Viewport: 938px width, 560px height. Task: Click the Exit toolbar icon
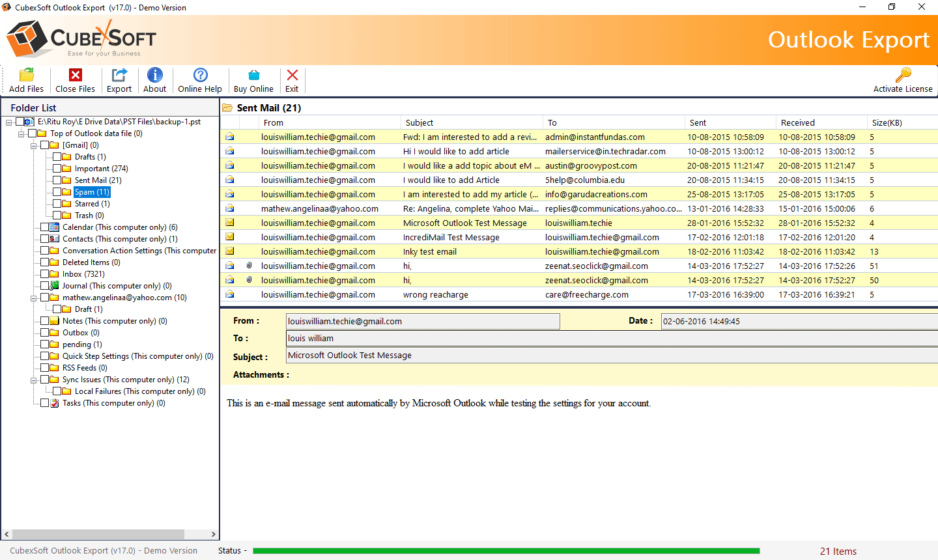[x=292, y=75]
